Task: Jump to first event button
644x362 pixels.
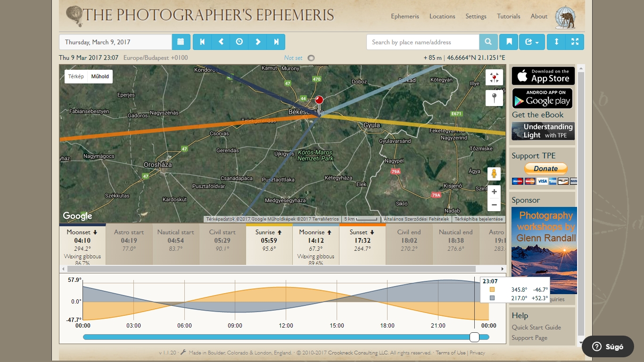Action: [202, 42]
